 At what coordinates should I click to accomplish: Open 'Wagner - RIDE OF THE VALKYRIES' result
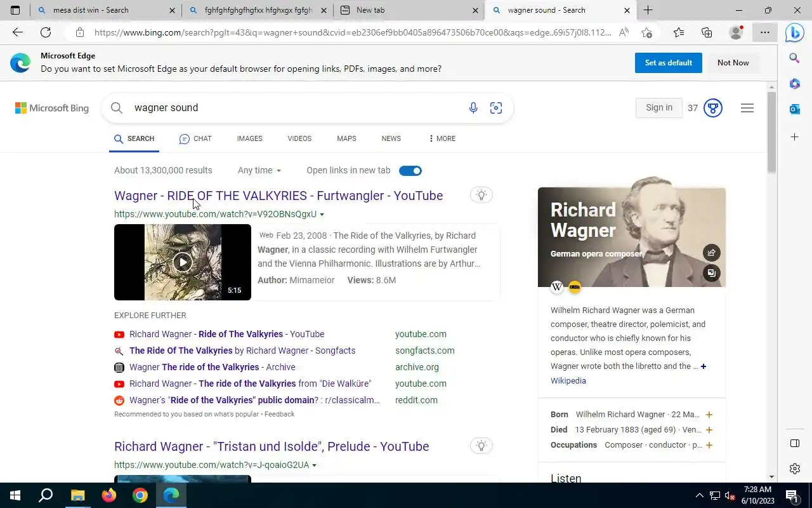(x=278, y=196)
